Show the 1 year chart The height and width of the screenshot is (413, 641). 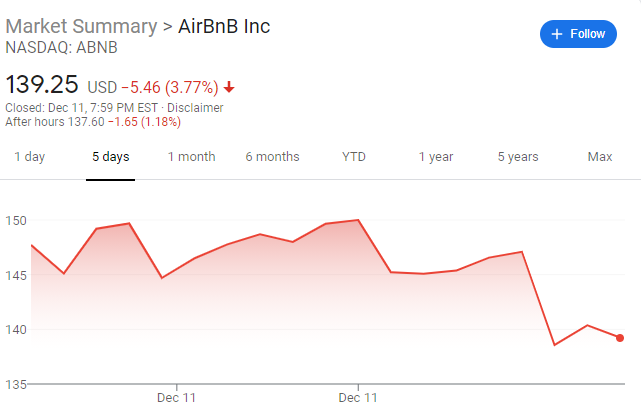click(435, 157)
